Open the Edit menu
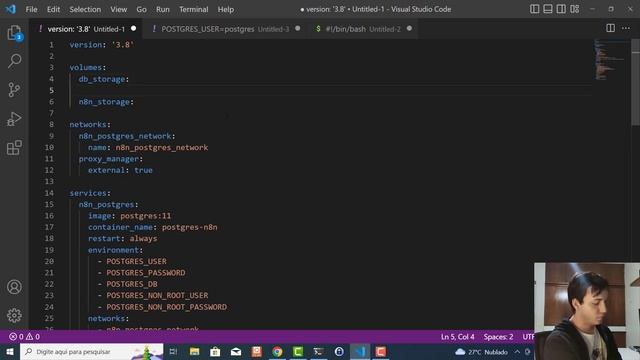Image resolution: width=640 pixels, height=360 pixels. pos(53,9)
